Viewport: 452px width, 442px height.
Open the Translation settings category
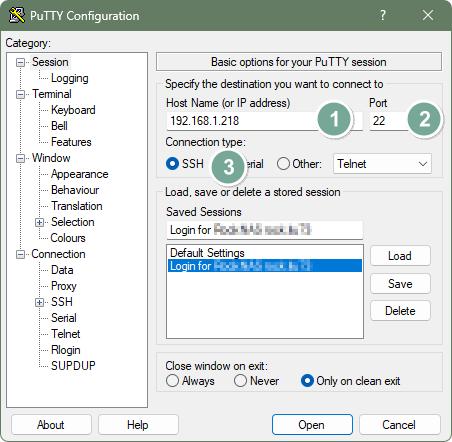click(x=77, y=206)
